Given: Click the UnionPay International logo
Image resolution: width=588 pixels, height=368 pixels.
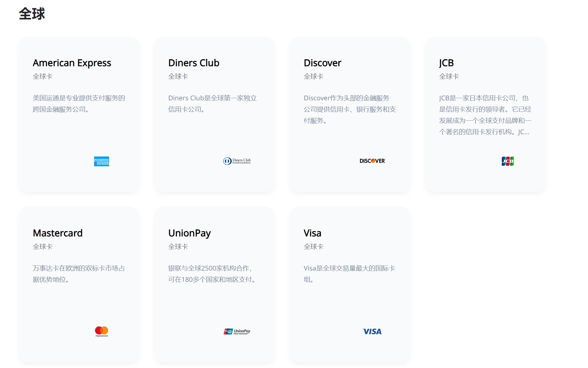Looking at the screenshot, I should click(237, 331).
